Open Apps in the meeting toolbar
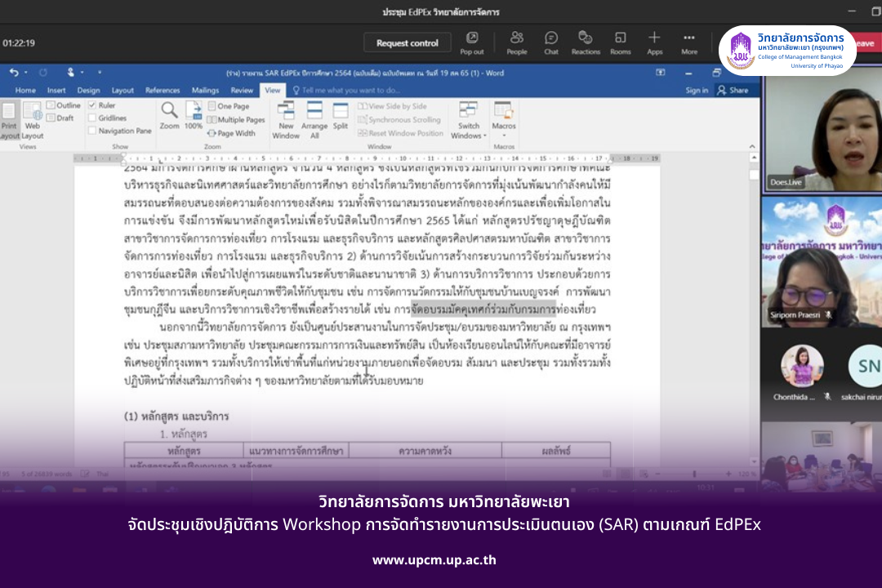The image size is (882, 588). [x=654, y=42]
